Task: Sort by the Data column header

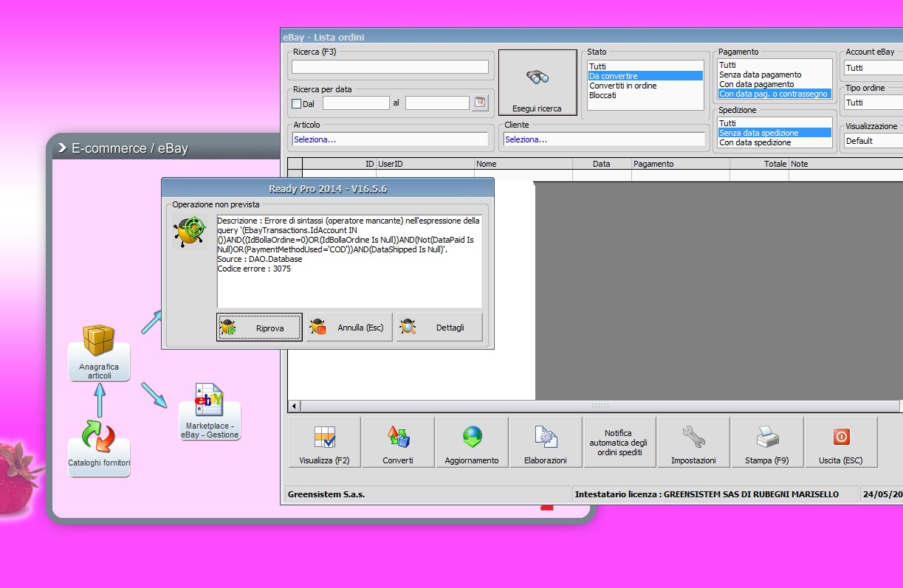Action: pyautogui.click(x=602, y=164)
